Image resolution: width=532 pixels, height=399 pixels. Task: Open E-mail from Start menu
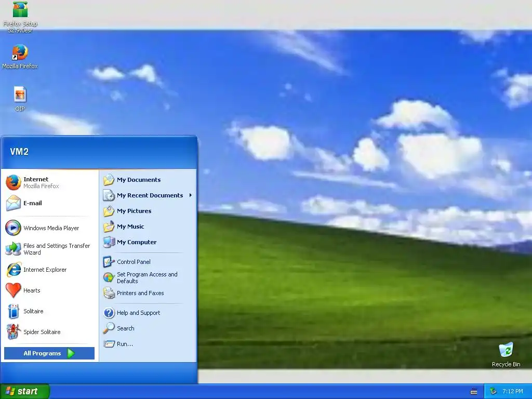tap(50, 203)
